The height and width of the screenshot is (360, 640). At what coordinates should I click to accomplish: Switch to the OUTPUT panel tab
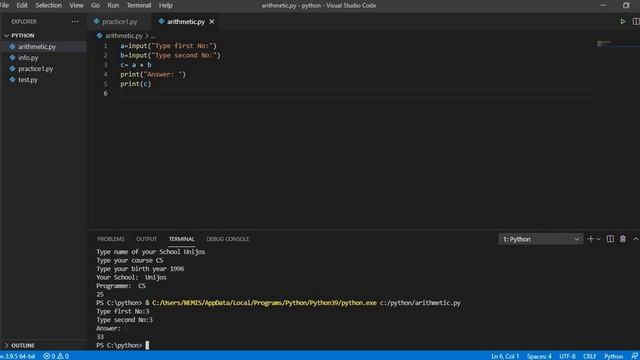[x=146, y=239]
